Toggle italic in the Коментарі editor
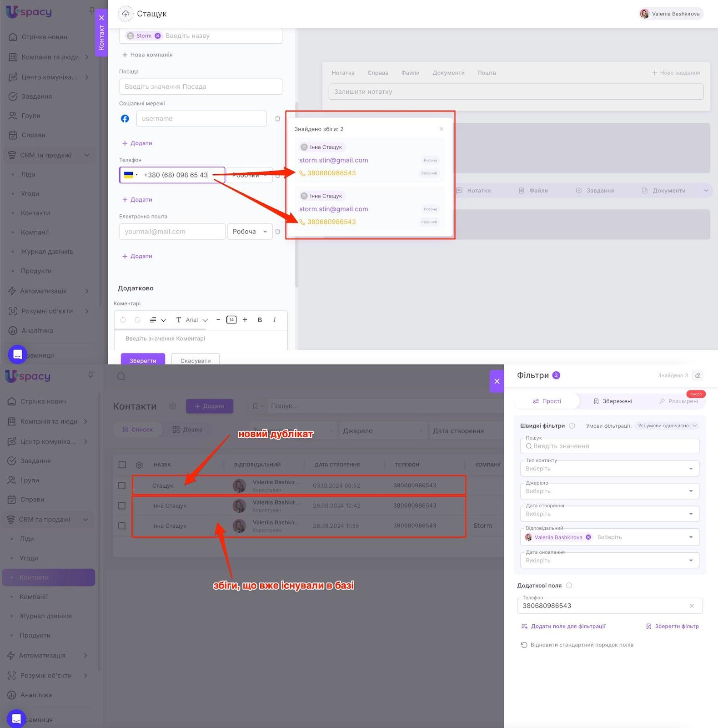This screenshot has width=718, height=728. click(274, 320)
